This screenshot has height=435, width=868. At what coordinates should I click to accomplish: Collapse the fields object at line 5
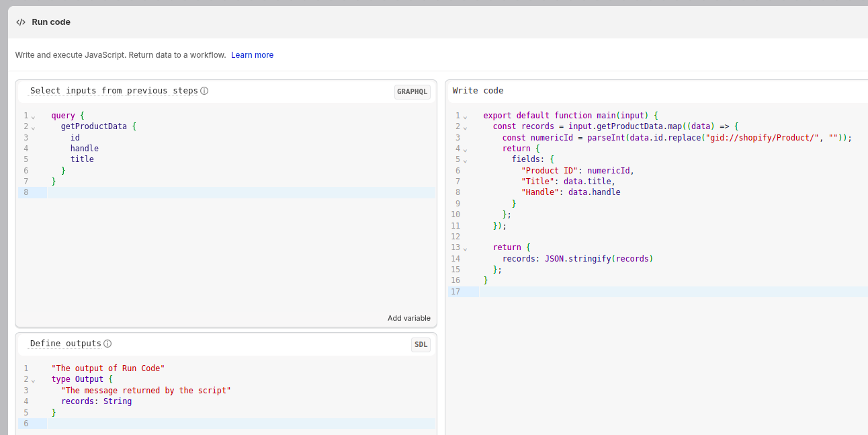coord(464,160)
